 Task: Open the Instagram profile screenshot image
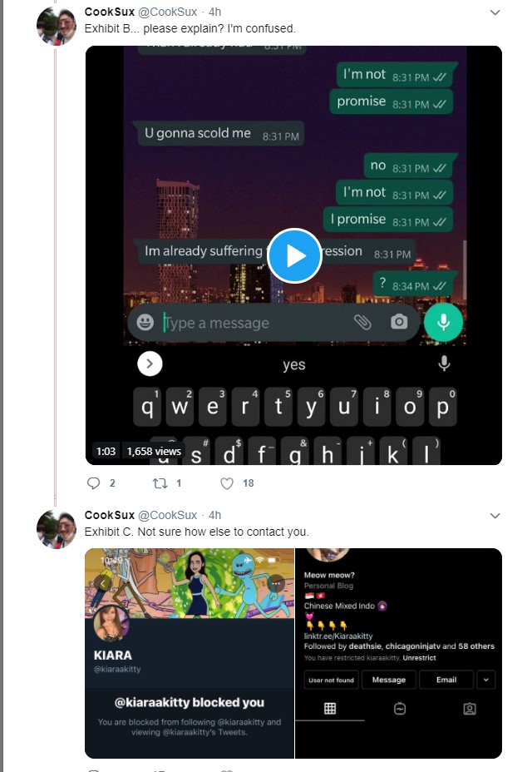coord(399,653)
